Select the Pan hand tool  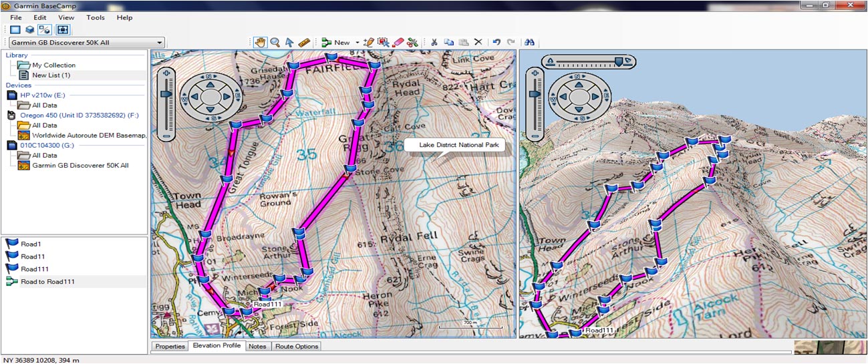point(261,42)
